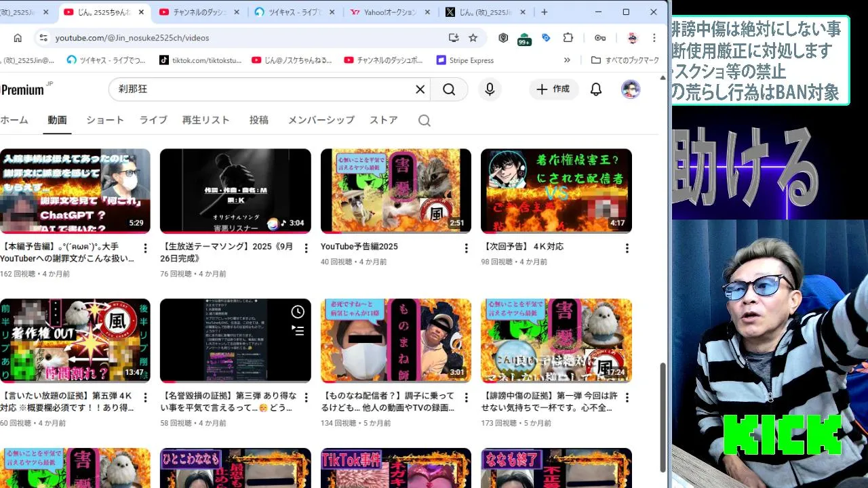Select the メンバーシップ channel tab
The height and width of the screenshot is (488, 868).
click(x=321, y=120)
